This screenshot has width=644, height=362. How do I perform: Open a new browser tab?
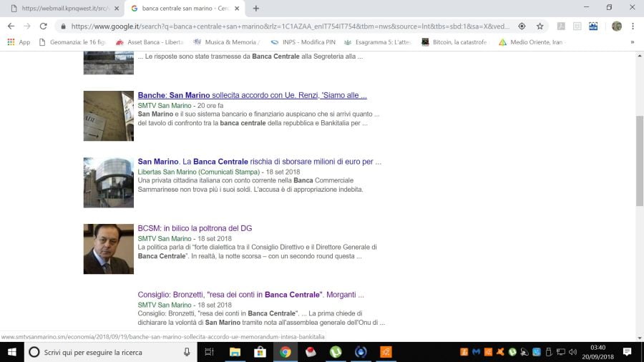[256, 8]
